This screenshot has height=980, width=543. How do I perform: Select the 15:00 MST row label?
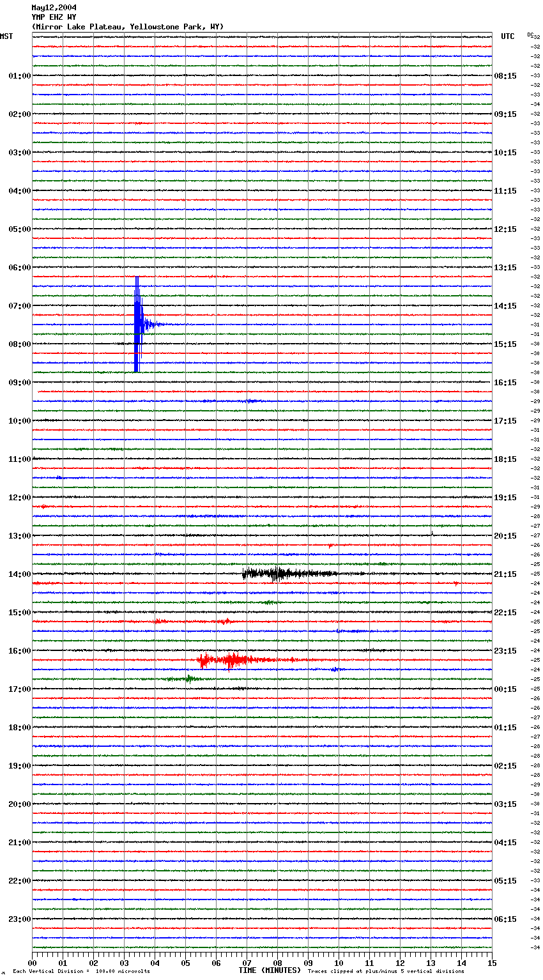[x=20, y=613]
